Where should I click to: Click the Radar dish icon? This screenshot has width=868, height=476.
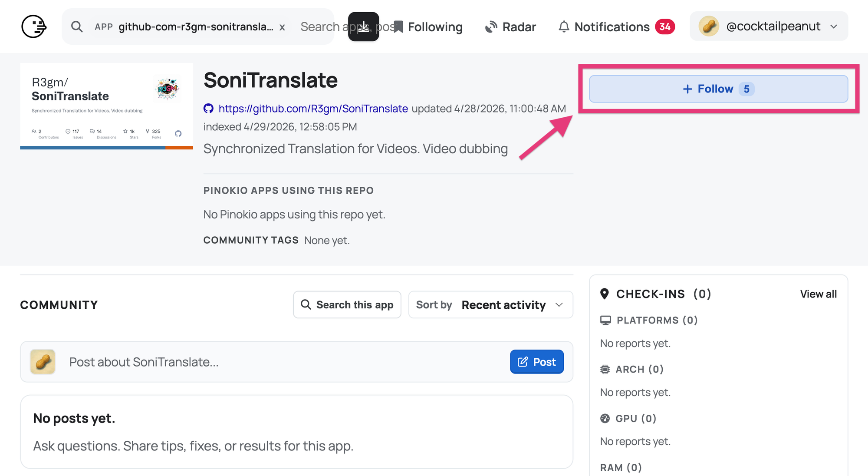[x=491, y=26]
